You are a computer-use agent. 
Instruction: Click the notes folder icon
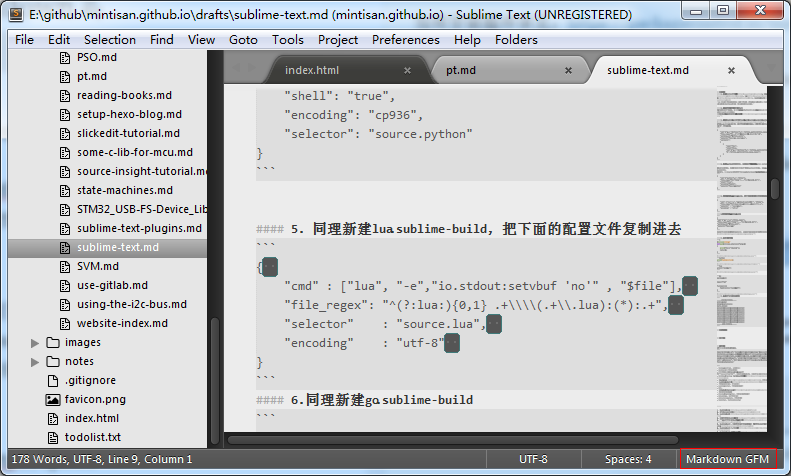click(x=52, y=362)
